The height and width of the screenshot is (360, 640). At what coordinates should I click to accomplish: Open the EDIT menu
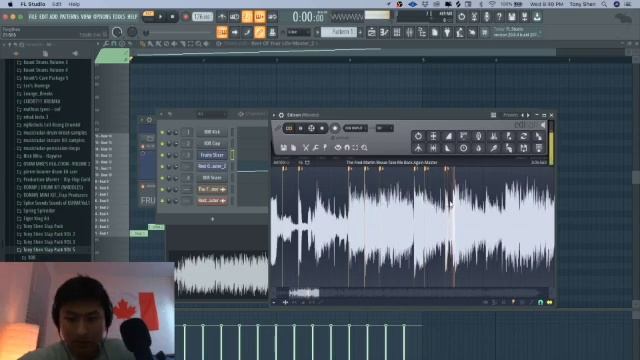43,17
